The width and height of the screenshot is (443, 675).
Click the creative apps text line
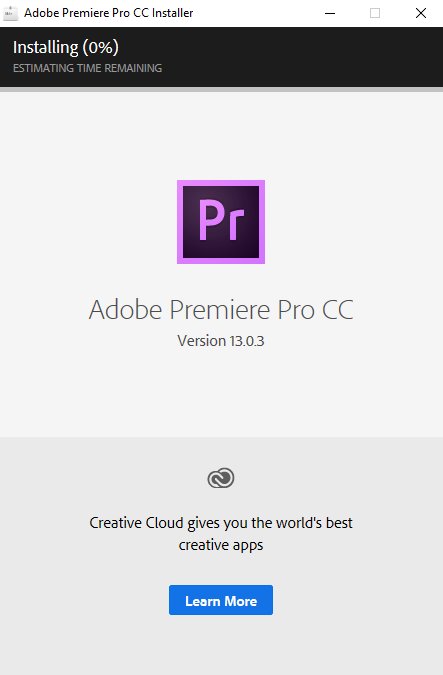pos(221,545)
